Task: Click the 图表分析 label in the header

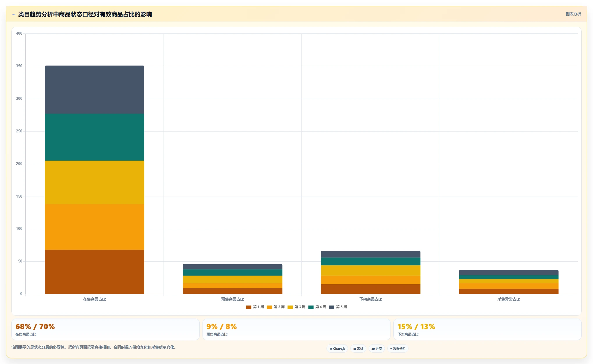Action: click(573, 14)
